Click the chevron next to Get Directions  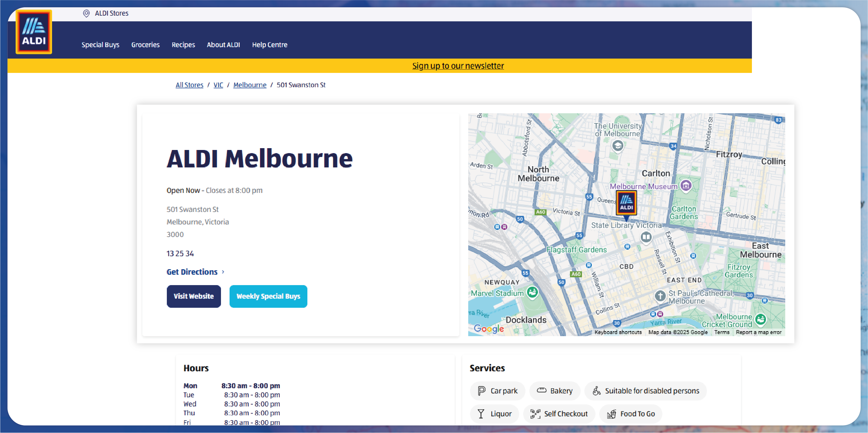coord(223,272)
